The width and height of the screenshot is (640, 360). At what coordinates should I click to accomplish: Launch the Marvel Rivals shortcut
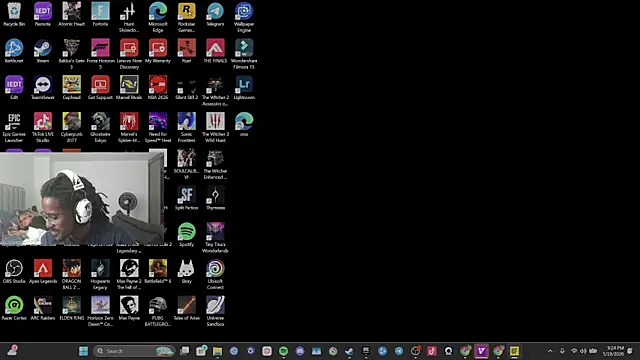(x=129, y=88)
